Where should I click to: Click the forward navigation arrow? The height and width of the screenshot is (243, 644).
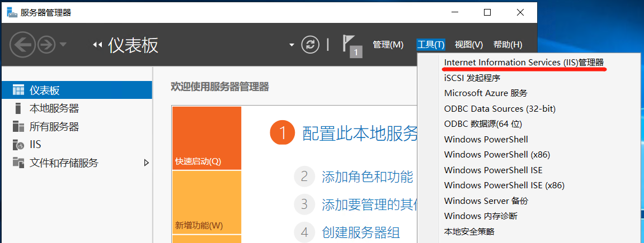click(46, 45)
